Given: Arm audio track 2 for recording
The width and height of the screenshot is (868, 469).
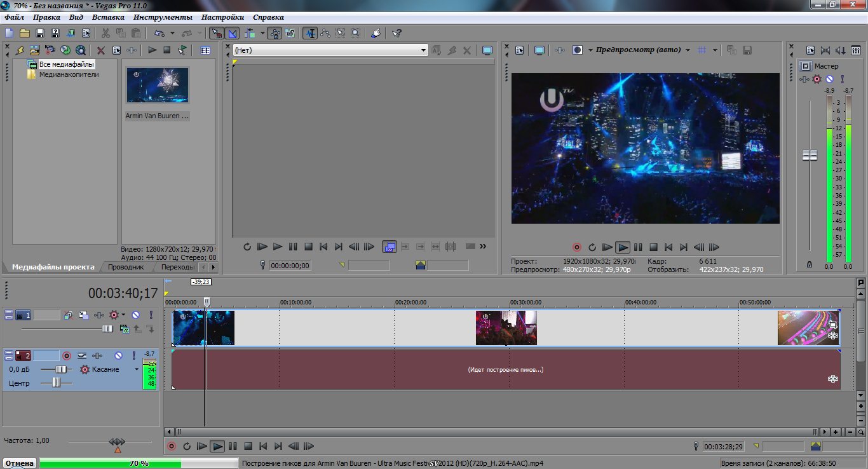Looking at the screenshot, I should click(66, 356).
